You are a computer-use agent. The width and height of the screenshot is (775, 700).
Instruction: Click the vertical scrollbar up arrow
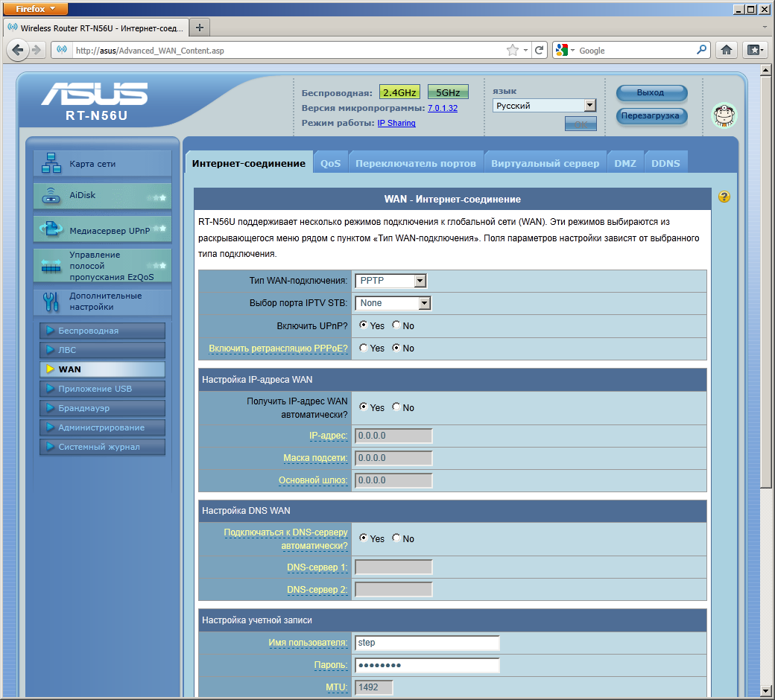[x=765, y=71]
